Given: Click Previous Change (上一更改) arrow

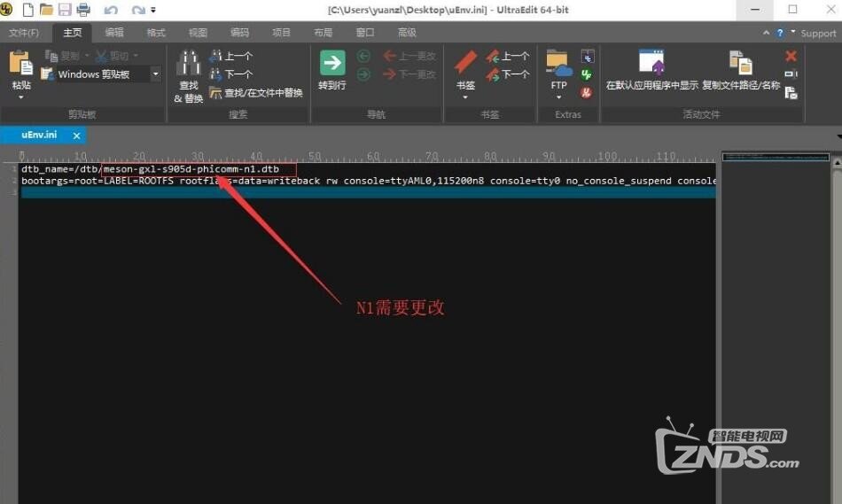Looking at the screenshot, I should [x=409, y=56].
